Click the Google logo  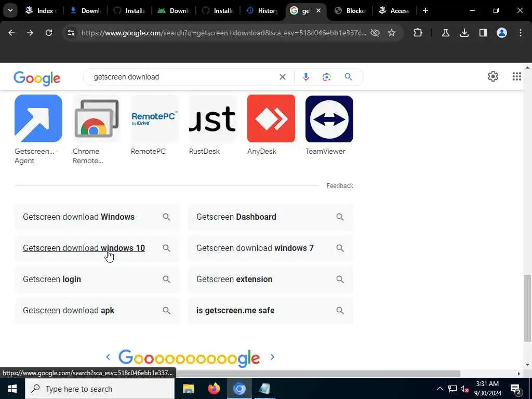click(x=37, y=78)
